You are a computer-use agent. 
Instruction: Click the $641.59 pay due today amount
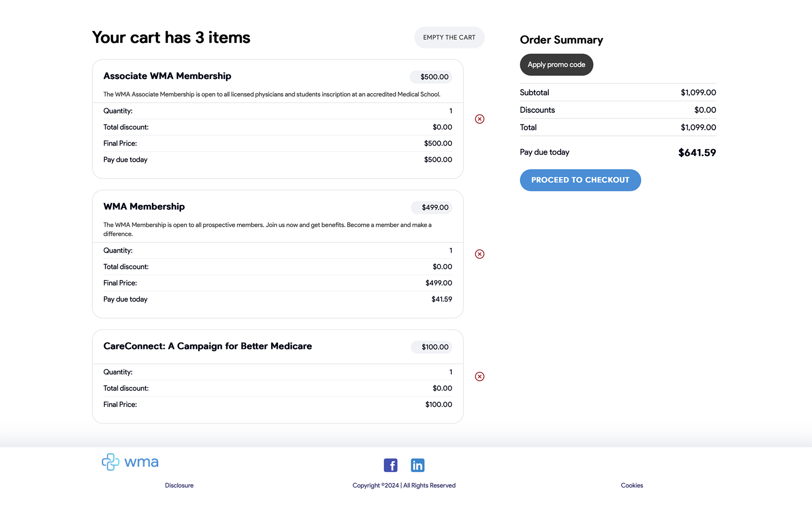pos(697,152)
